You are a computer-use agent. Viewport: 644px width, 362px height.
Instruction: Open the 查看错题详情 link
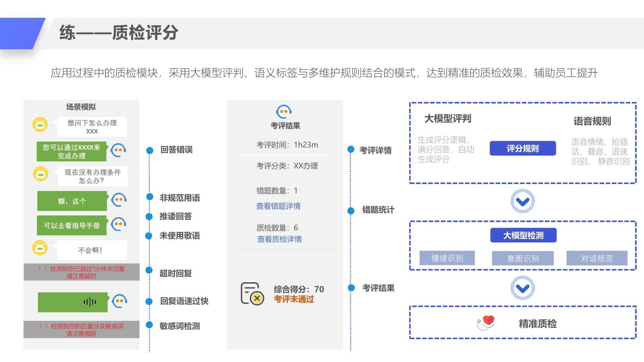pyautogui.click(x=278, y=206)
